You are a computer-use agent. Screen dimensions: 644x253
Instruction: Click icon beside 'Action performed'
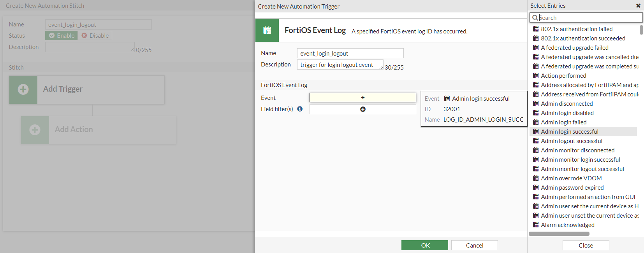(536, 75)
